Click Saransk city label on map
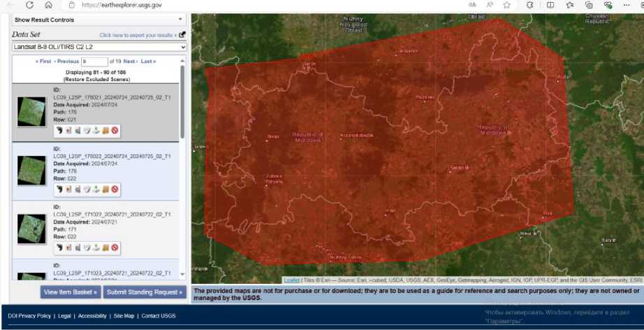This screenshot has height=330, width=644. pos(459,168)
